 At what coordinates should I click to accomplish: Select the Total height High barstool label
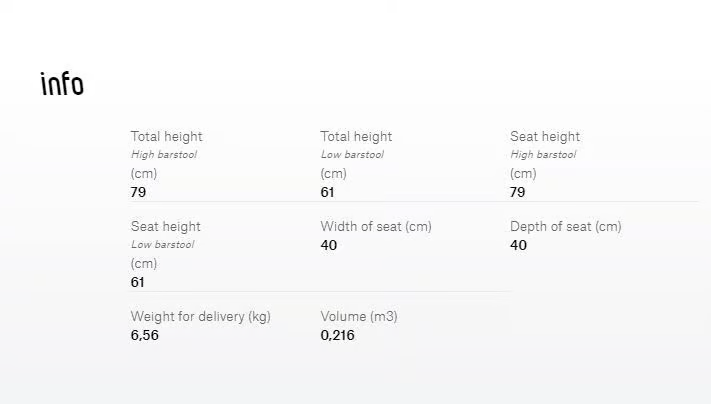click(166, 155)
